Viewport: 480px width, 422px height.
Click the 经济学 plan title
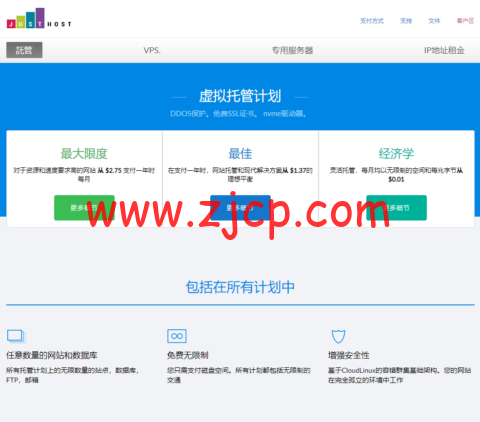[396, 154]
